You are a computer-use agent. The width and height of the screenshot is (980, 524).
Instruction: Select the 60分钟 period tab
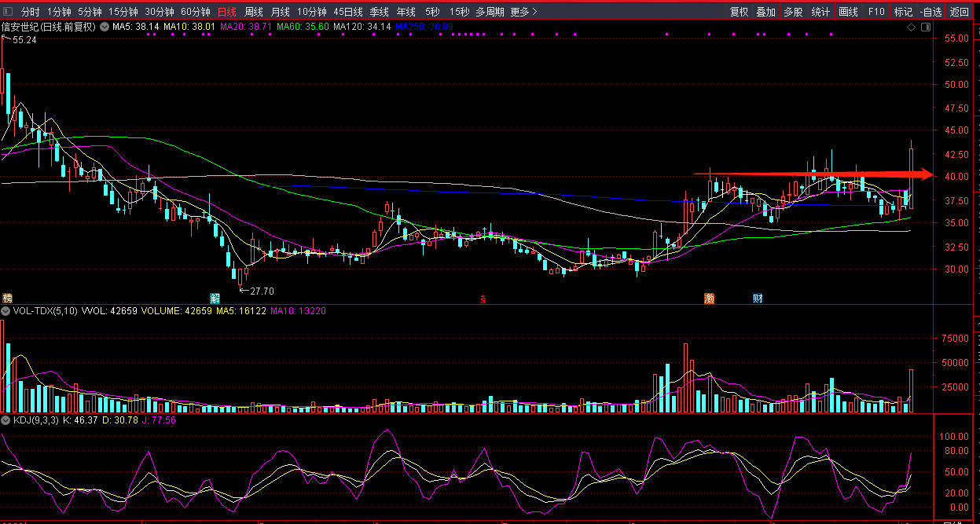click(195, 12)
